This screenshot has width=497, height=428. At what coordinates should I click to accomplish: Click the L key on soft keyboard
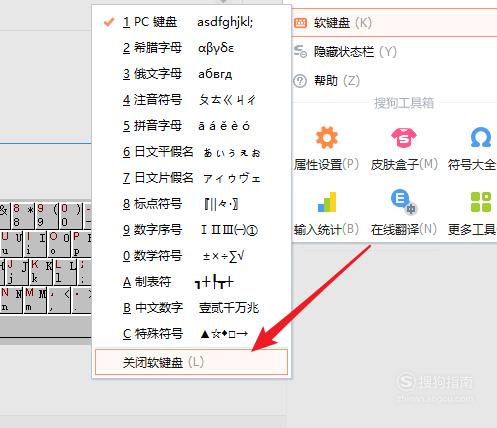(x=65, y=272)
